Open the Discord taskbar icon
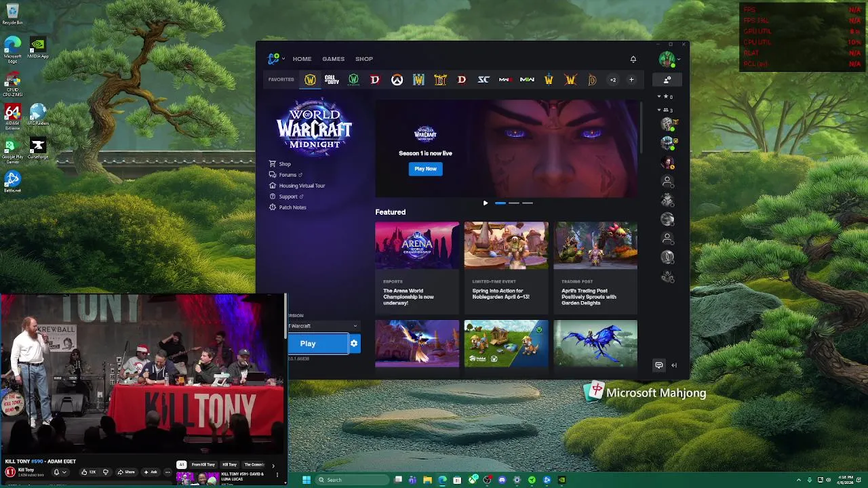 point(502,480)
